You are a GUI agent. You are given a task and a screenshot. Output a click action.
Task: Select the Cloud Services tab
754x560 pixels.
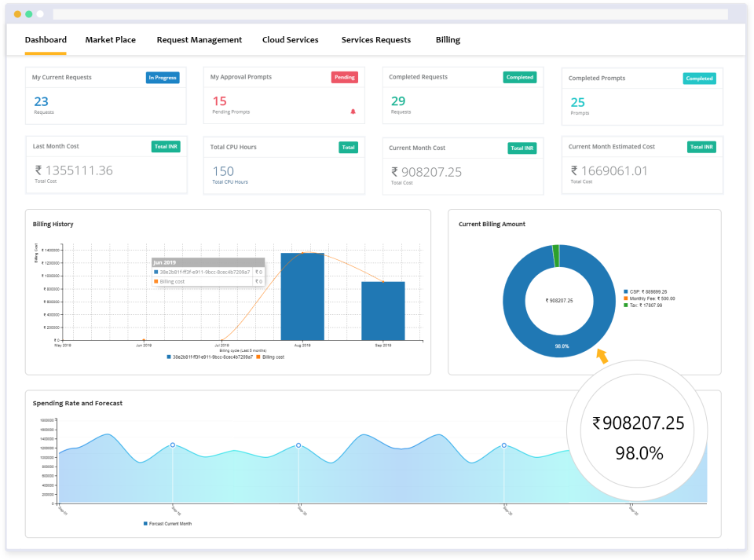[x=290, y=39]
